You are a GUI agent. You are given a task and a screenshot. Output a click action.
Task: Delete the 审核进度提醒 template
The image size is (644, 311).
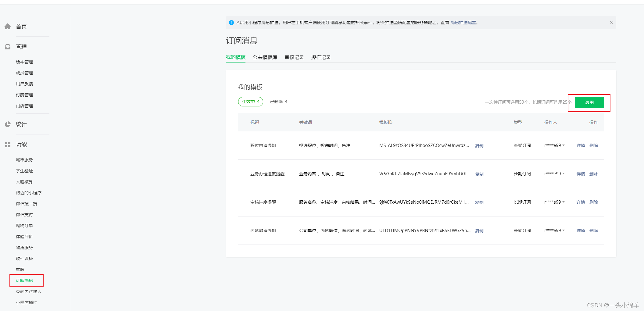(594, 202)
